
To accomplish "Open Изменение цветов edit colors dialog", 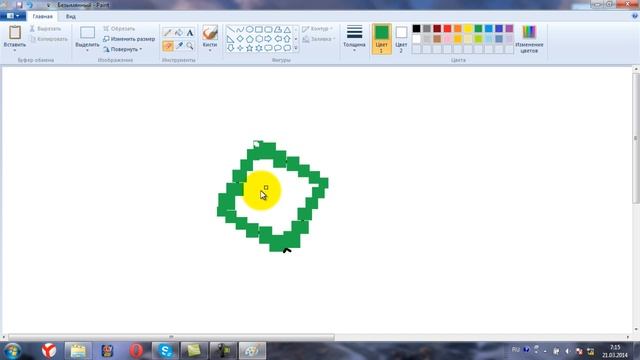I will pyautogui.click(x=529, y=39).
